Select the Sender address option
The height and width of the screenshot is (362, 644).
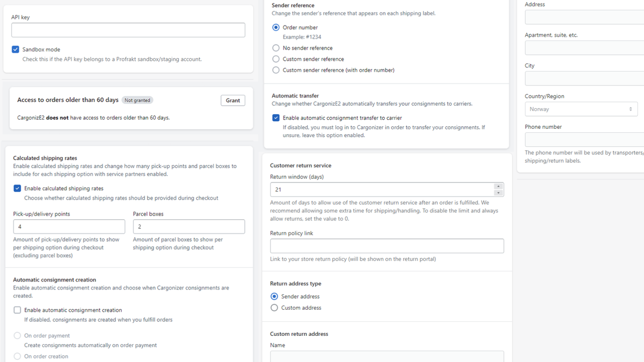tap(274, 296)
